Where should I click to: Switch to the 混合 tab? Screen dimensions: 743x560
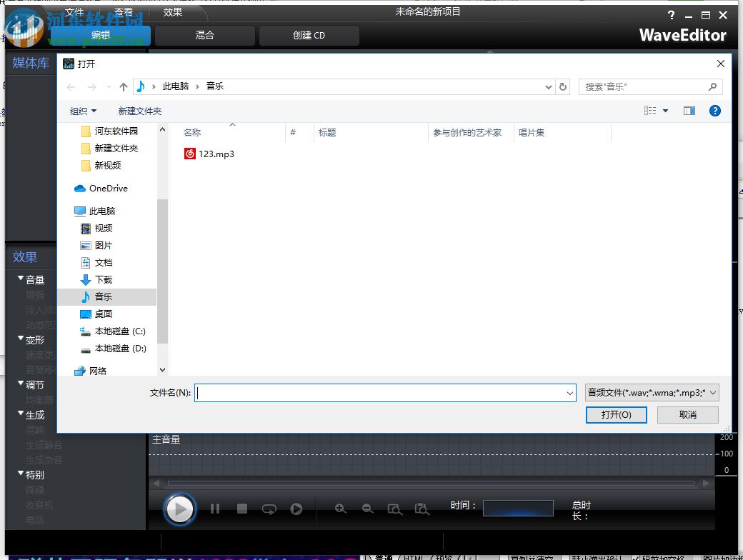pos(204,35)
